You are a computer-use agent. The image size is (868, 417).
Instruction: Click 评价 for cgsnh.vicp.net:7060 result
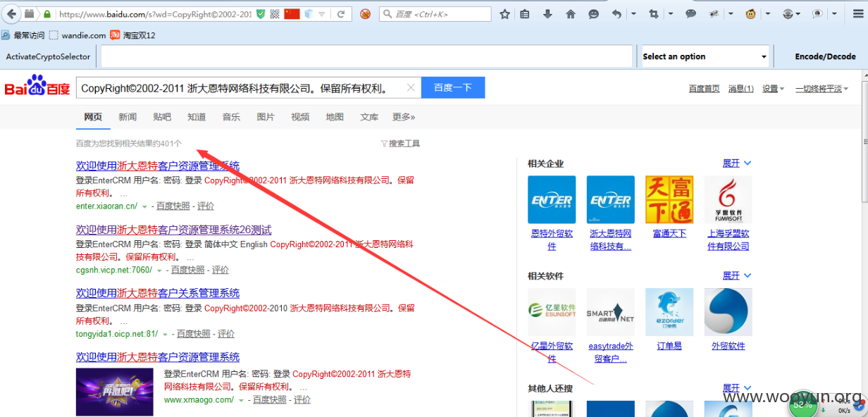221,270
